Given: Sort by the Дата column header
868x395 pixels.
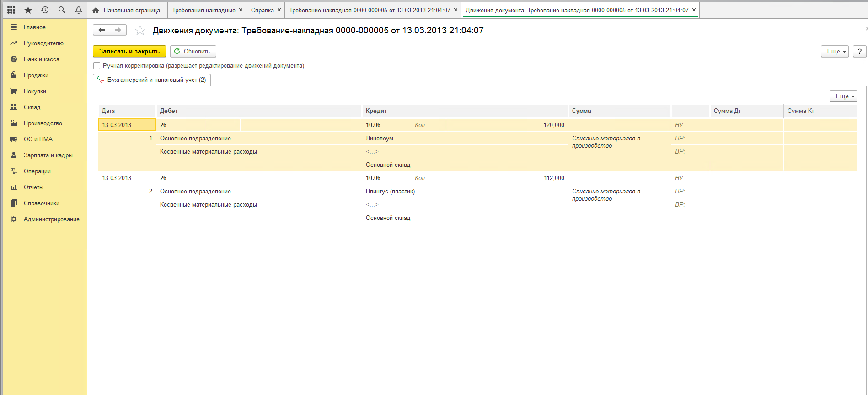Looking at the screenshot, I should [127, 111].
